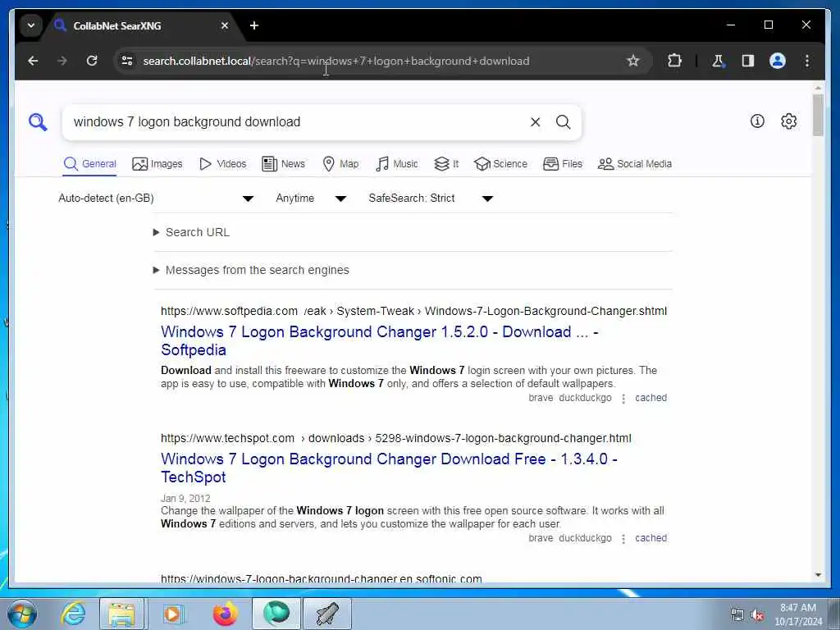The image size is (840, 630).
Task: Switch to the Files category
Action: pyautogui.click(x=563, y=164)
